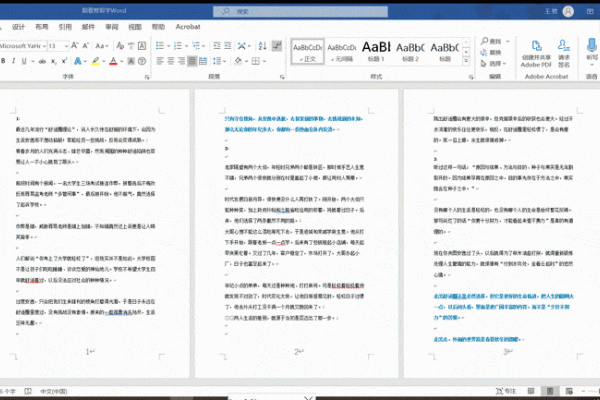Screen dimensions: 600x400
Task: Apply borders icon
Action: (x=256, y=61)
